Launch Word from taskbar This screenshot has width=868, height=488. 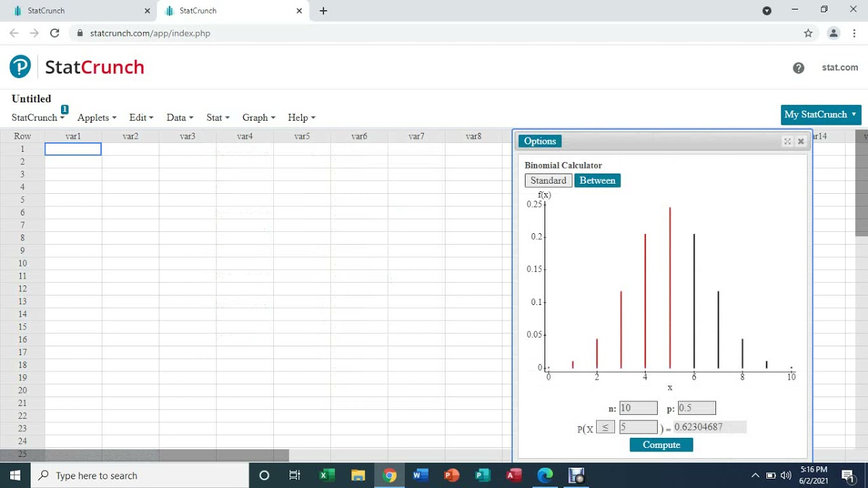click(420, 475)
